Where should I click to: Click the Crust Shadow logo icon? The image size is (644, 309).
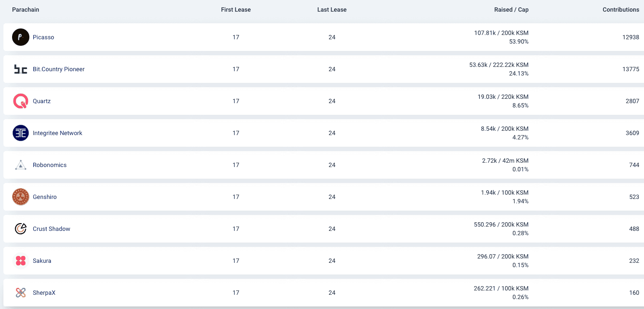tap(21, 229)
